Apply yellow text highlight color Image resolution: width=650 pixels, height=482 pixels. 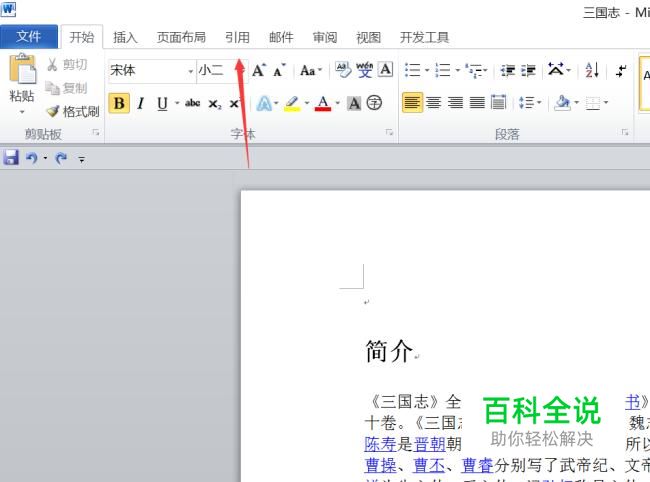[293, 103]
